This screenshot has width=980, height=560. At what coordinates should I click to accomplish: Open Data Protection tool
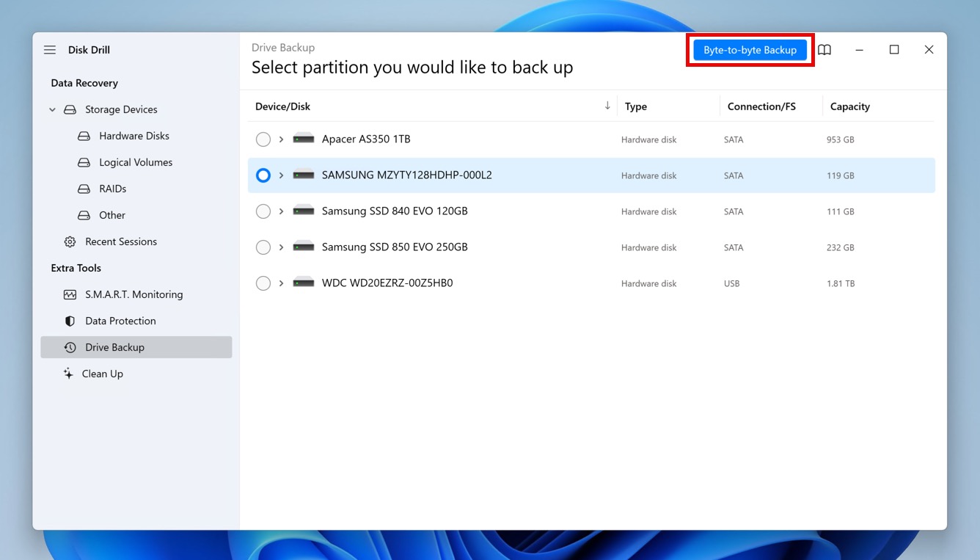[x=120, y=321]
